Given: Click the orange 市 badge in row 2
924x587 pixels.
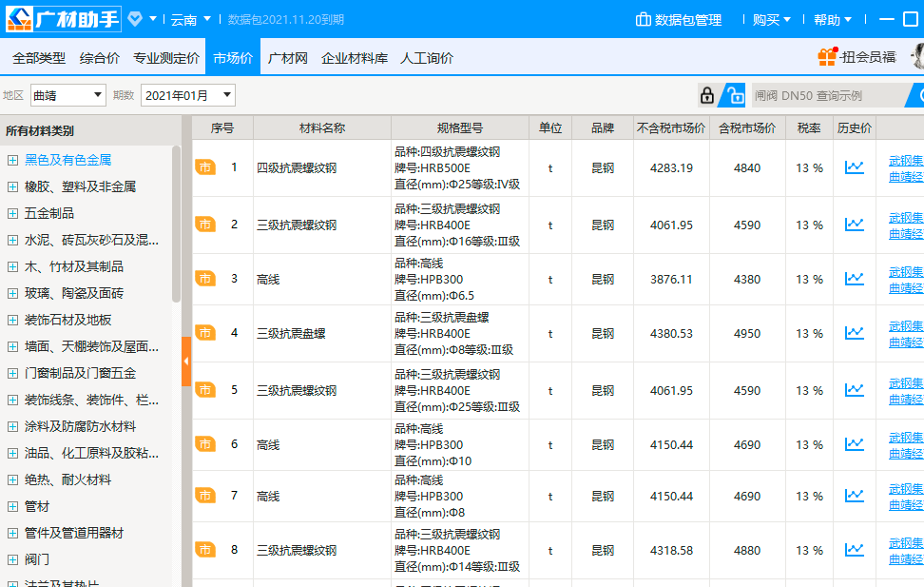Looking at the screenshot, I should click(205, 225).
